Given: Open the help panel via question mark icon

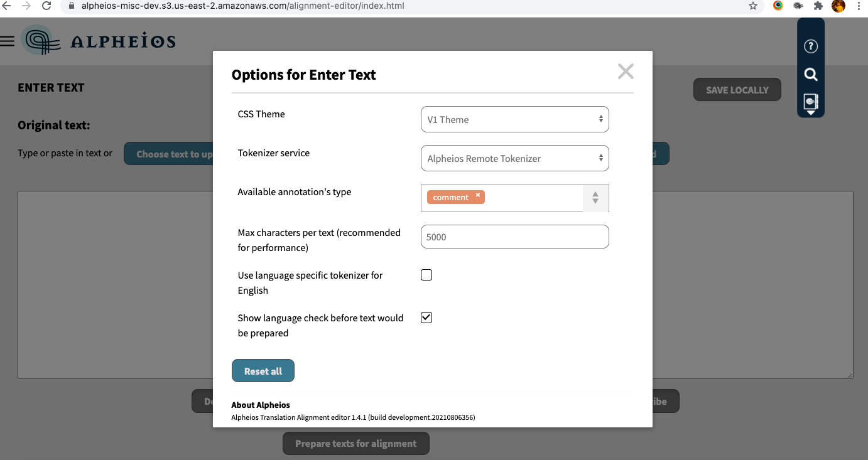Looking at the screenshot, I should tap(811, 46).
